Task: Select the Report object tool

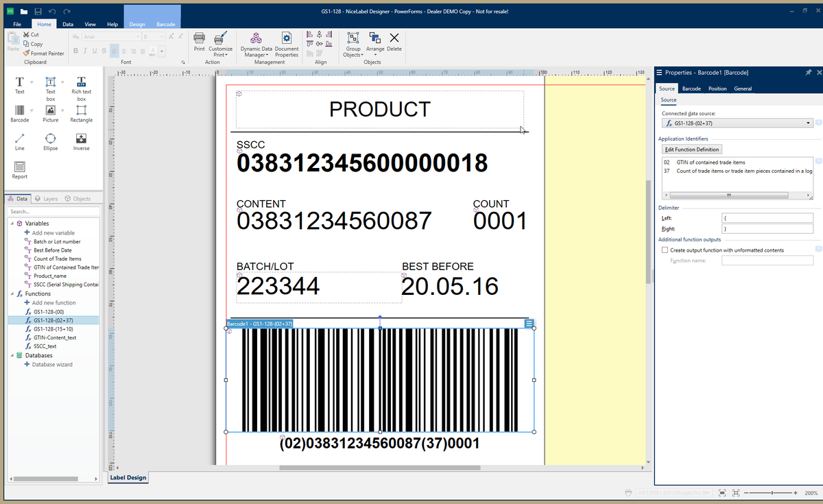Action: pyautogui.click(x=19, y=170)
